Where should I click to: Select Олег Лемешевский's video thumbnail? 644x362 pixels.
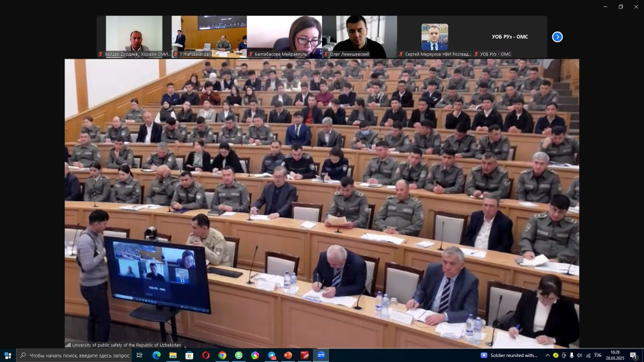tap(359, 37)
